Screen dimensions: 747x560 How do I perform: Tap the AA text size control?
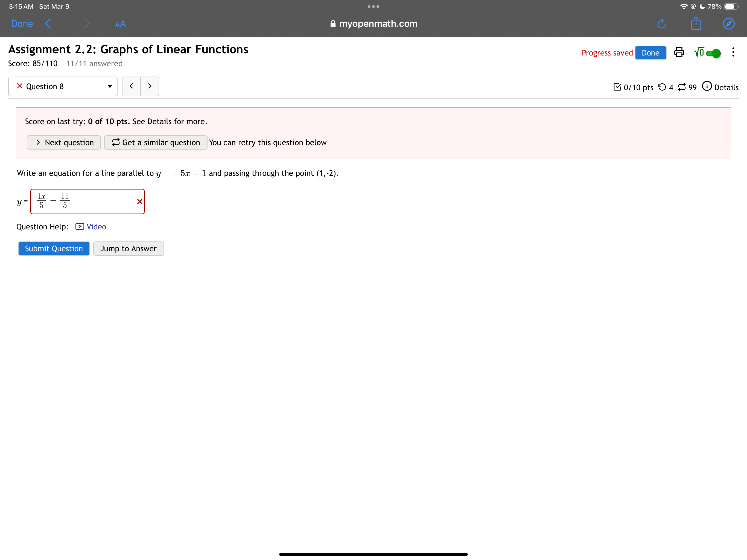(x=120, y=24)
